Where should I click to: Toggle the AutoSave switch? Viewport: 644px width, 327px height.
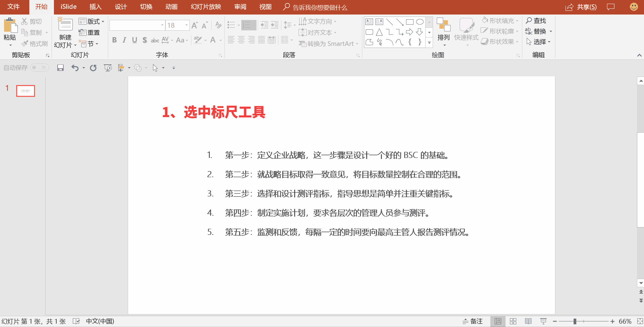(39, 68)
